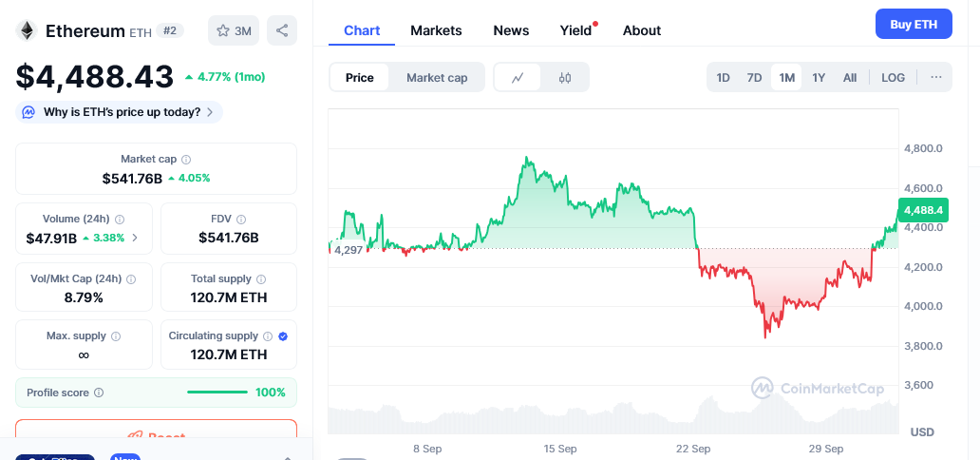Select the 7D time range
Viewport: 980px width, 460px height.
pos(754,78)
